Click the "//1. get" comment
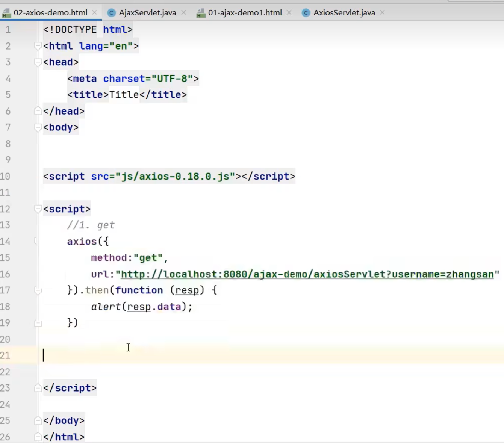Screen dimensions: 504x443 click(91, 225)
